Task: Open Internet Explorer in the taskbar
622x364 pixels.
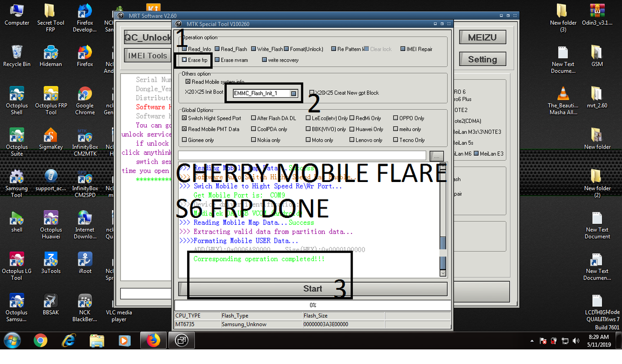Action: (x=69, y=341)
